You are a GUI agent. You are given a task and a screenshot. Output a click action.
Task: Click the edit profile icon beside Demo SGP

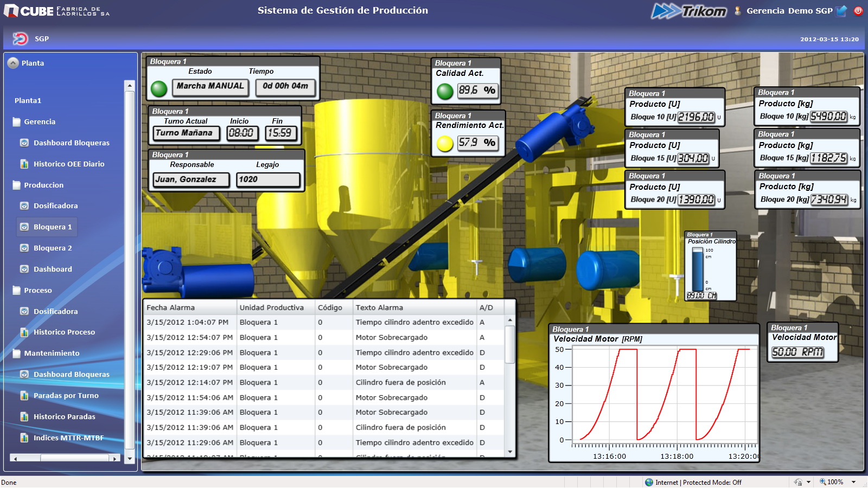pyautogui.click(x=841, y=10)
